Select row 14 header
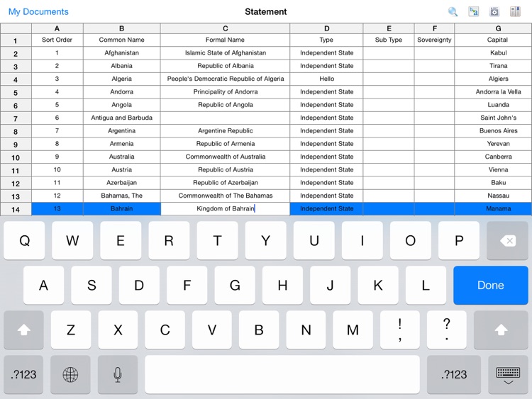Image resolution: width=532 pixels, height=399 pixels. pos(16,209)
